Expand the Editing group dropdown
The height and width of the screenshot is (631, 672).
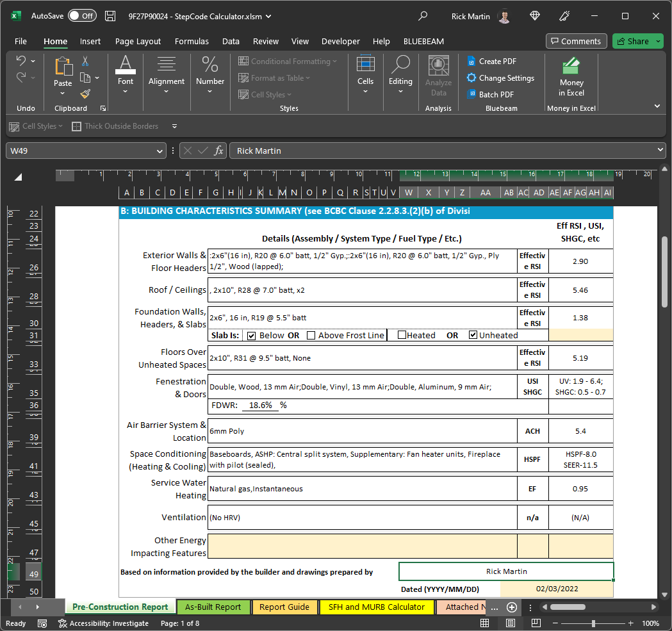[x=400, y=92]
